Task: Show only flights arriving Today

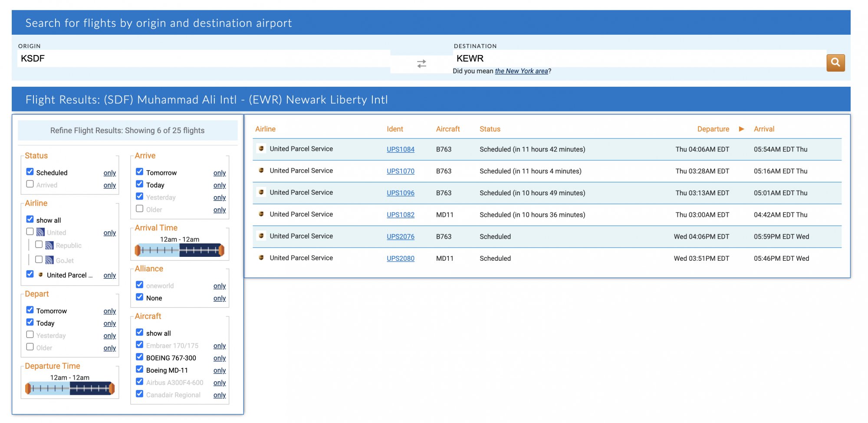Action: (x=220, y=185)
